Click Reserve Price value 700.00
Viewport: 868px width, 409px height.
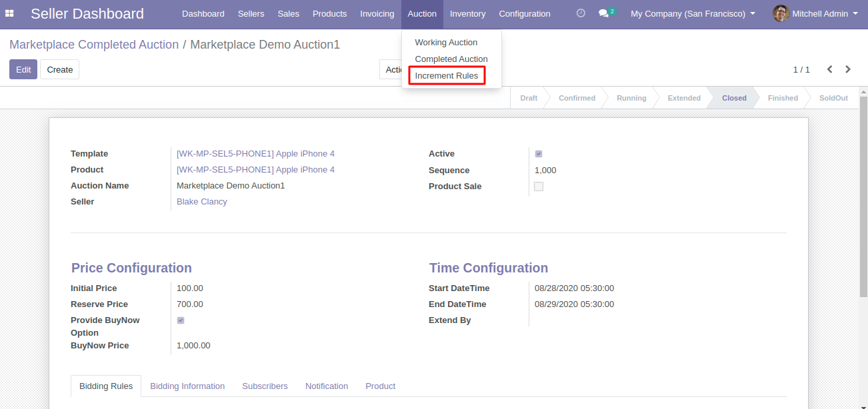pyautogui.click(x=190, y=304)
